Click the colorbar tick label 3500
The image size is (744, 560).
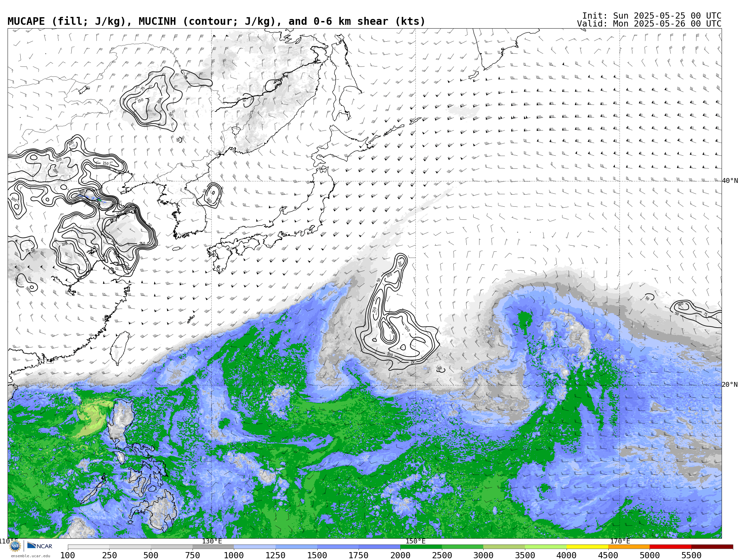(x=525, y=556)
